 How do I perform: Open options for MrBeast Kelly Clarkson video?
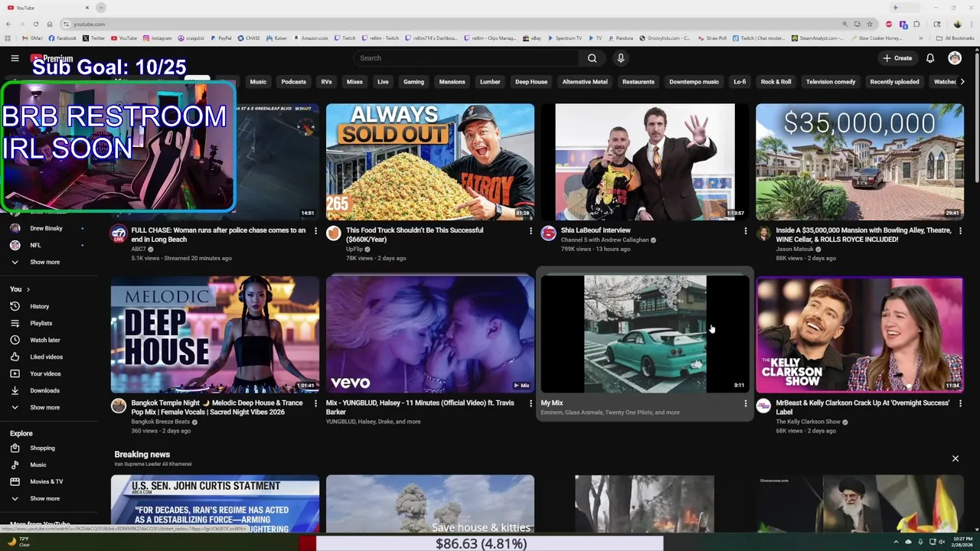[960, 403]
